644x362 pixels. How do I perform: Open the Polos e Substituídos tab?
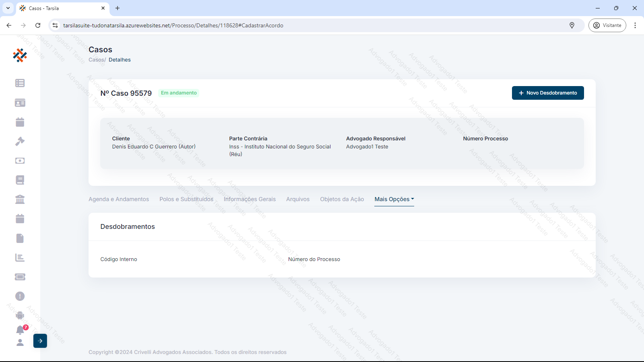[x=186, y=200]
